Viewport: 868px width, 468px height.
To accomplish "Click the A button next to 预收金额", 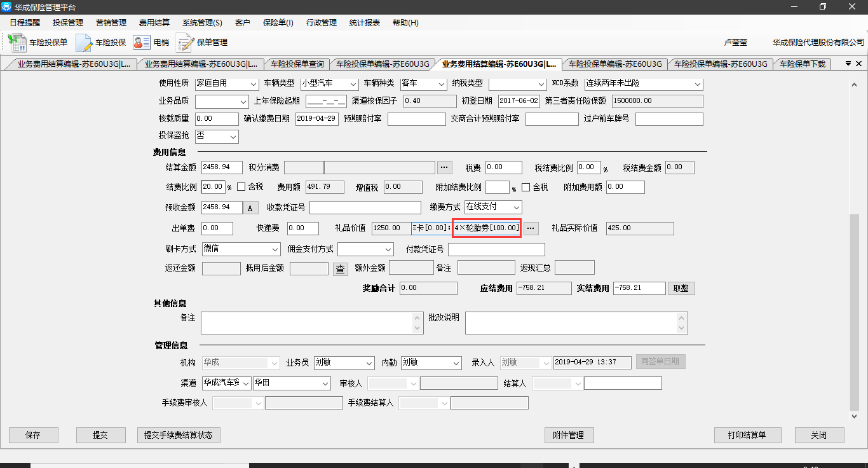I will pyautogui.click(x=250, y=208).
